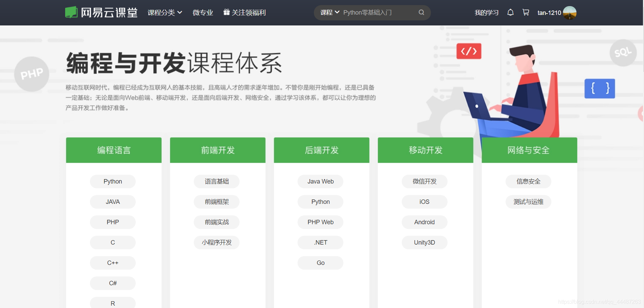Open the Unity3D tag
The height and width of the screenshot is (308, 644).
tap(424, 243)
